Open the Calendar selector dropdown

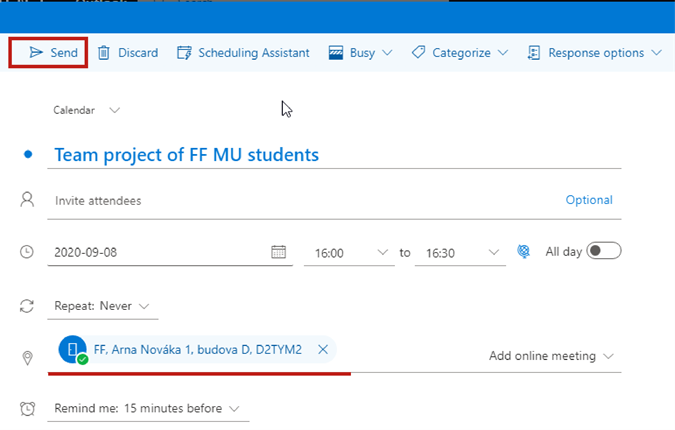click(x=86, y=110)
